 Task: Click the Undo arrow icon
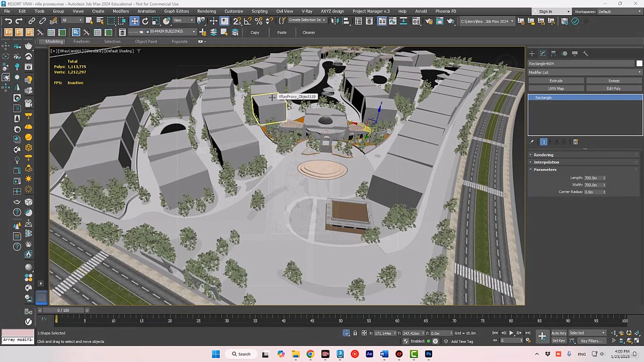click(8, 21)
